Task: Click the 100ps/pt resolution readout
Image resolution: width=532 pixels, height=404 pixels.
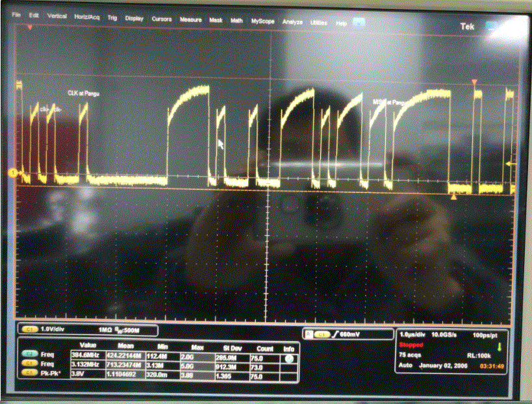Action: pos(485,336)
